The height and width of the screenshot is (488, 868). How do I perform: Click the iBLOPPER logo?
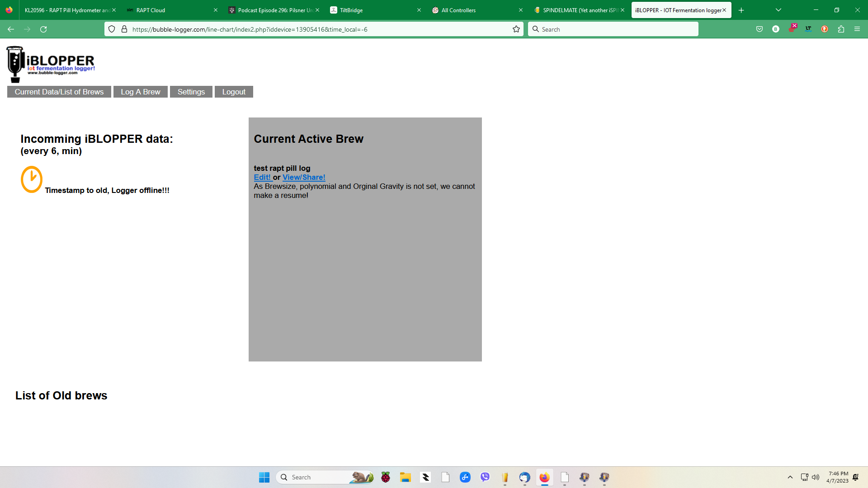tap(51, 64)
